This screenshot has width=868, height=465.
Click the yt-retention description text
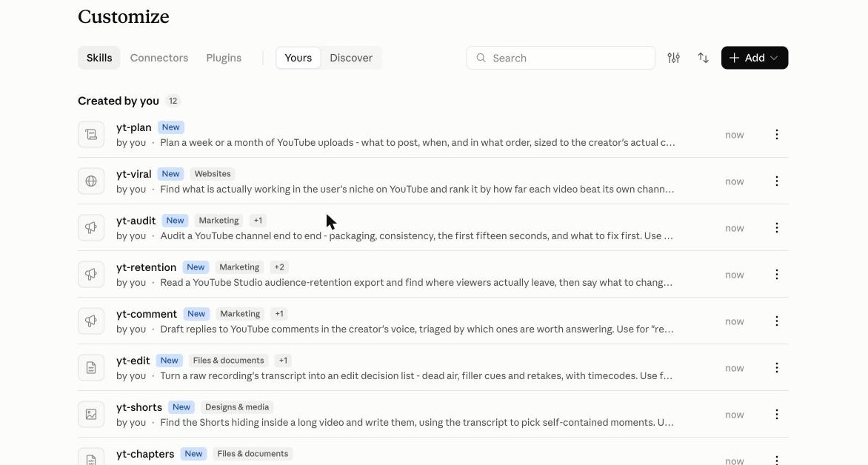point(416,282)
